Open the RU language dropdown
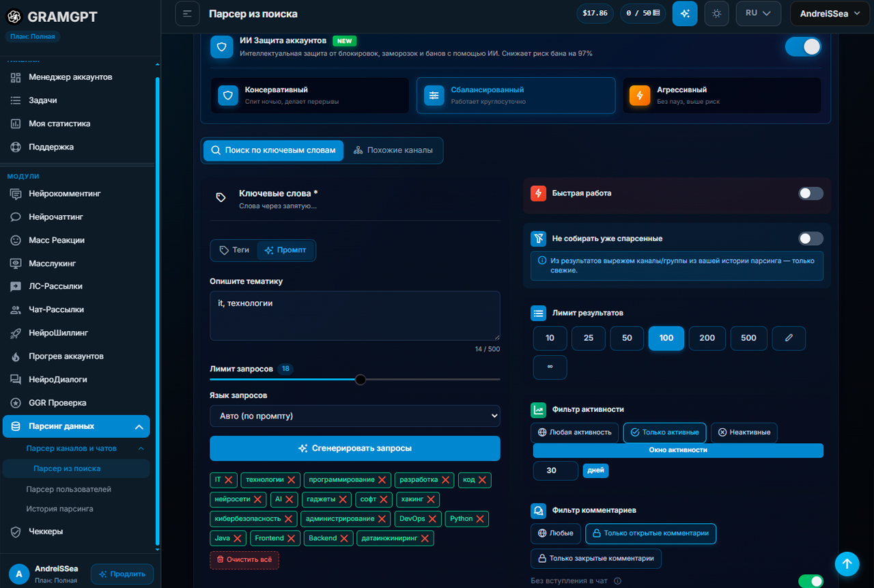Screen dimensions: 874x588 point(758,14)
